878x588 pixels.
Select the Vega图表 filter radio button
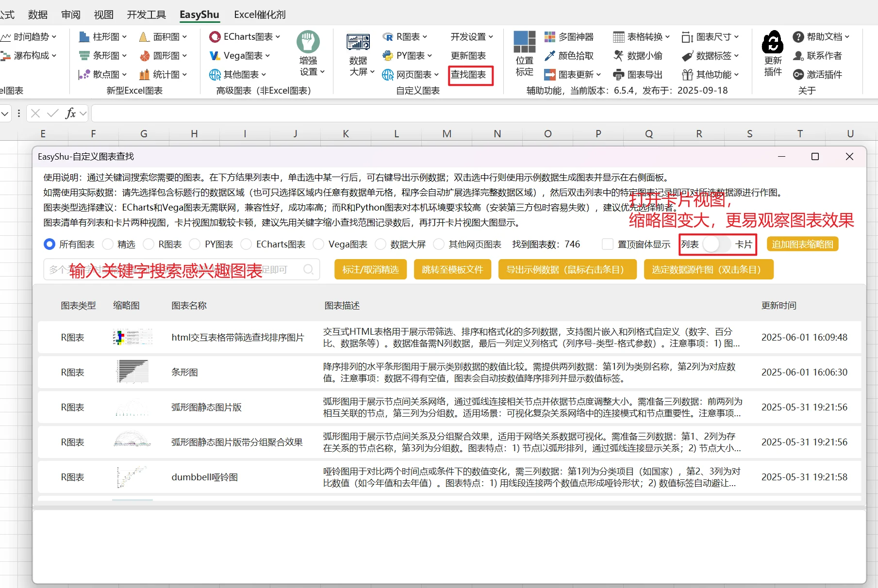click(x=318, y=244)
